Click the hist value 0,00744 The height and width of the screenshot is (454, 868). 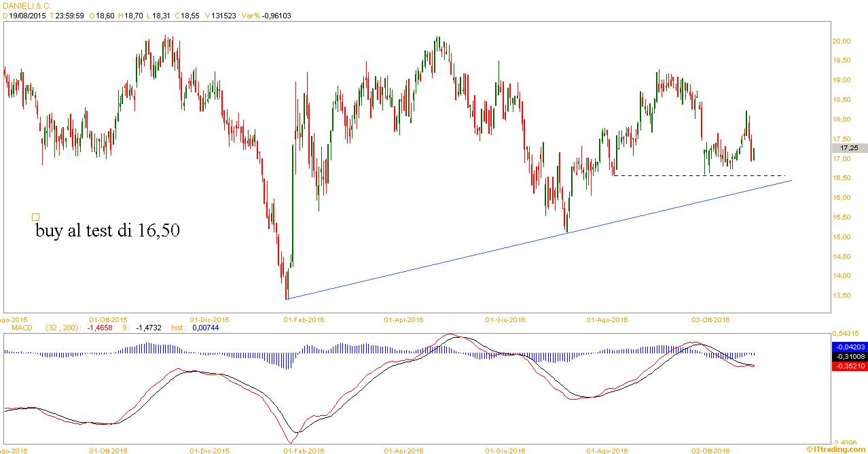click(x=204, y=328)
